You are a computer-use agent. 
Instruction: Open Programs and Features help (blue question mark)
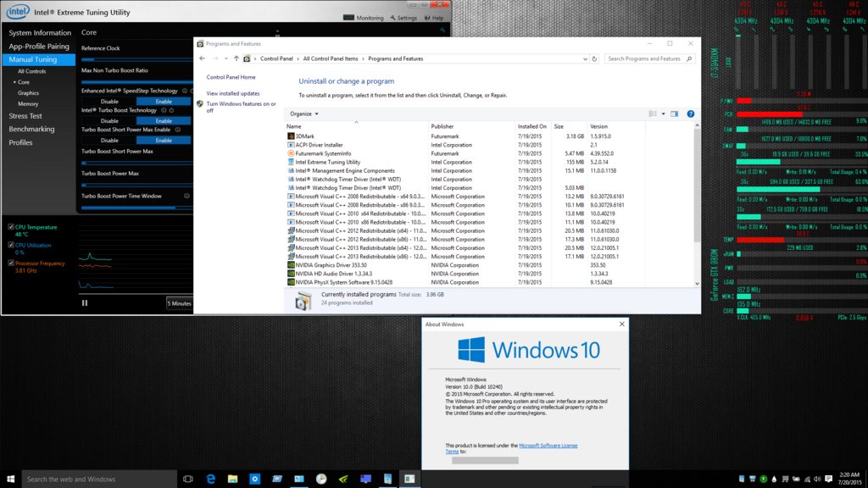tap(690, 114)
